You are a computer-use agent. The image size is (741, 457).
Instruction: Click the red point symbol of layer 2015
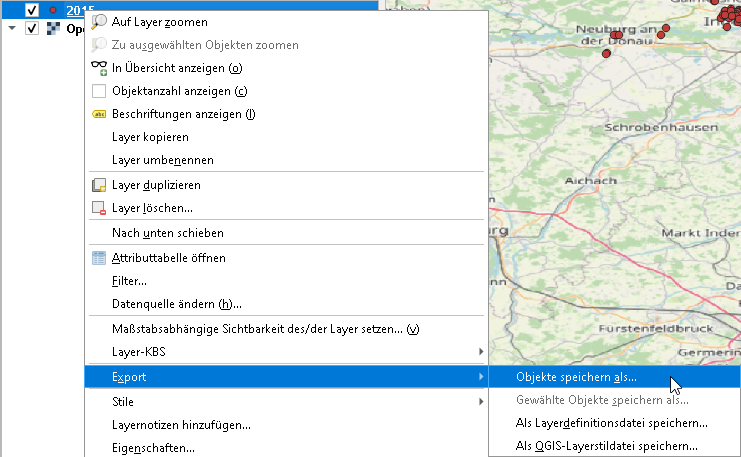coord(53,9)
